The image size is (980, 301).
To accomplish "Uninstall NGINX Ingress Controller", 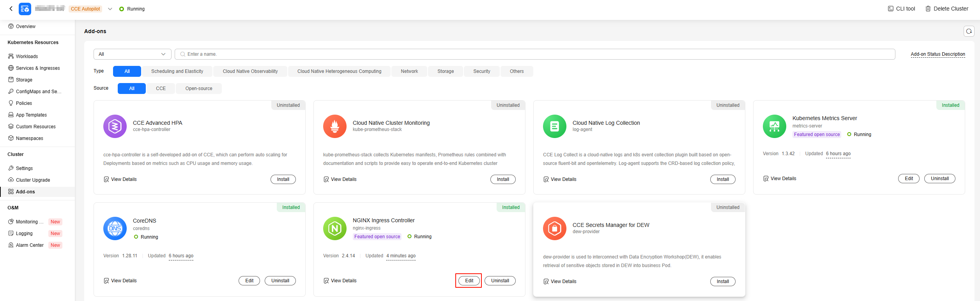I will click(x=500, y=281).
